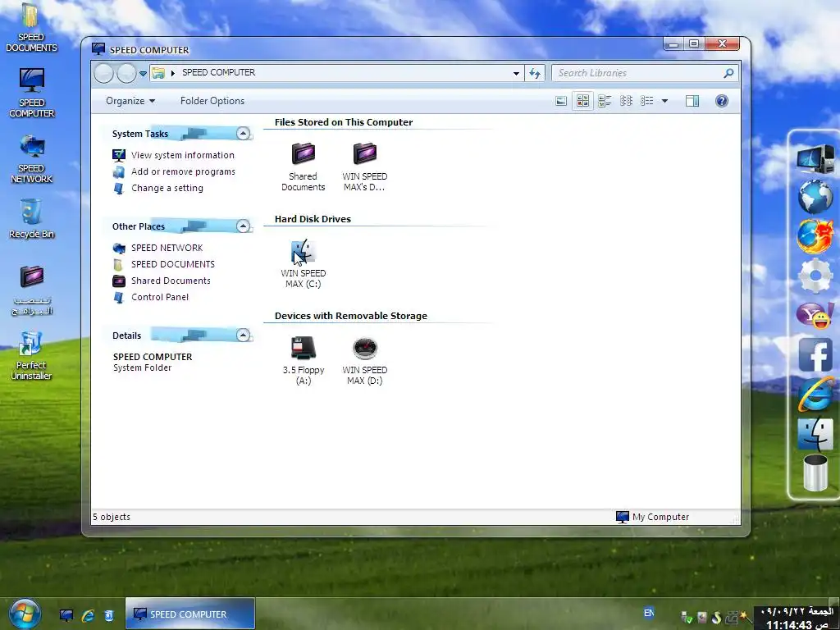Click the EN language indicator
Image resolution: width=840 pixels, height=630 pixels.
tap(649, 613)
